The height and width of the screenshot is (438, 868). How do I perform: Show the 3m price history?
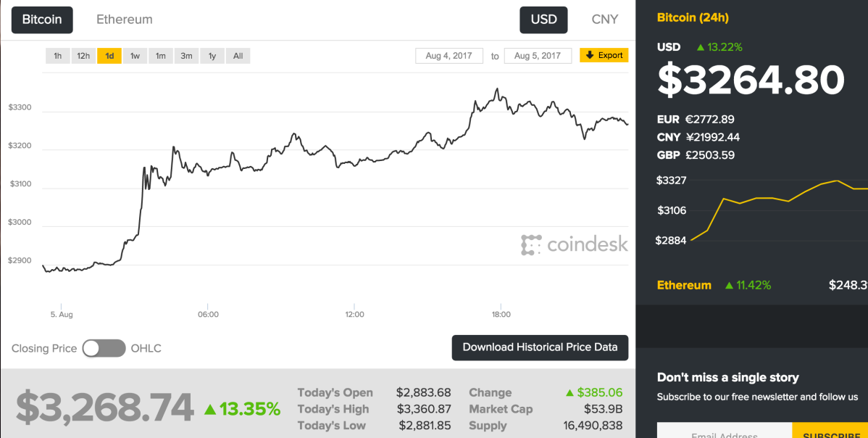(x=186, y=56)
